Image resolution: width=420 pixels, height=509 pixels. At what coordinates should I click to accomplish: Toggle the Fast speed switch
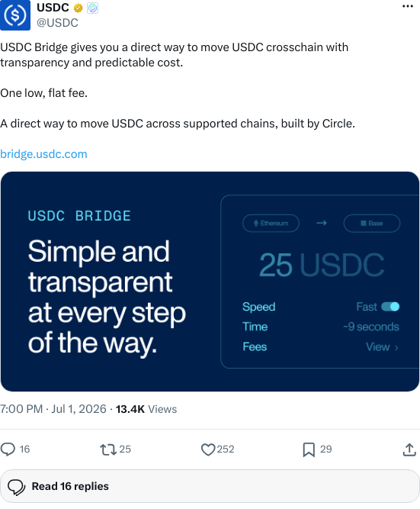tap(390, 307)
